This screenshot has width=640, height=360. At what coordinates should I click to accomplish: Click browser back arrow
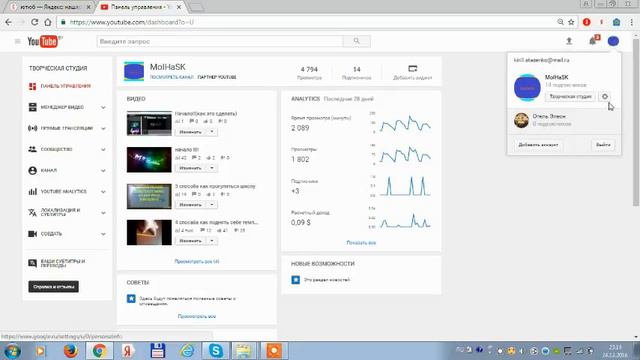(x=9, y=22)
